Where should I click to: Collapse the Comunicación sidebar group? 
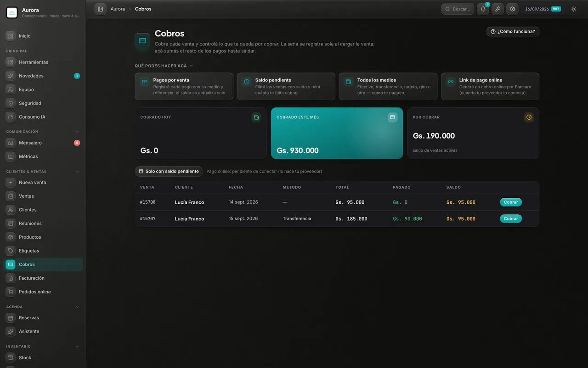click(77, 132)
